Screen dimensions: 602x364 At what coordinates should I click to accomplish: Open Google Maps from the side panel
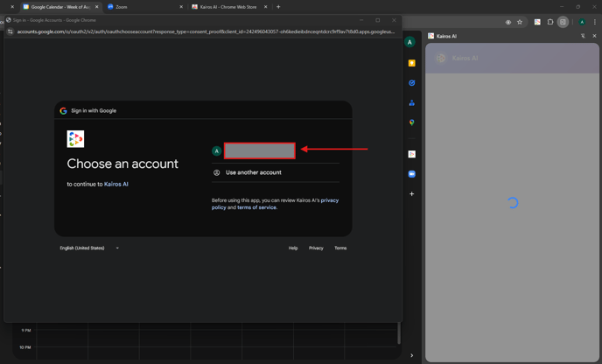[411, 122]
